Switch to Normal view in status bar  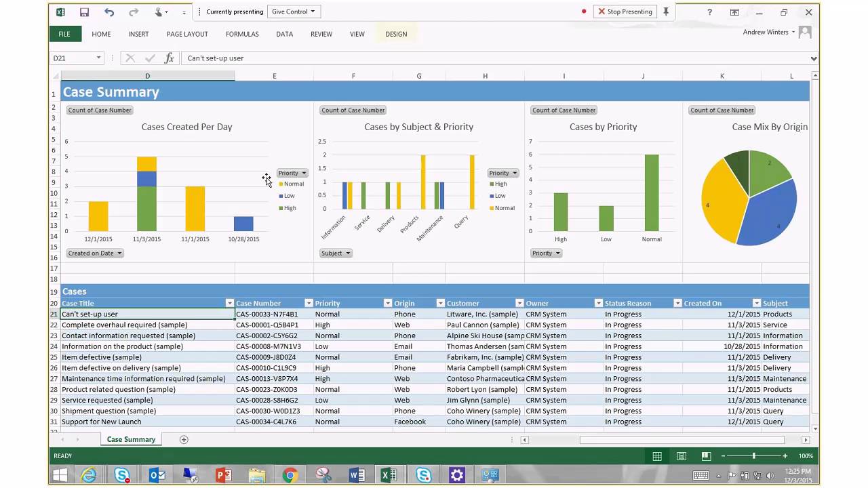click(x=657, y=456)
